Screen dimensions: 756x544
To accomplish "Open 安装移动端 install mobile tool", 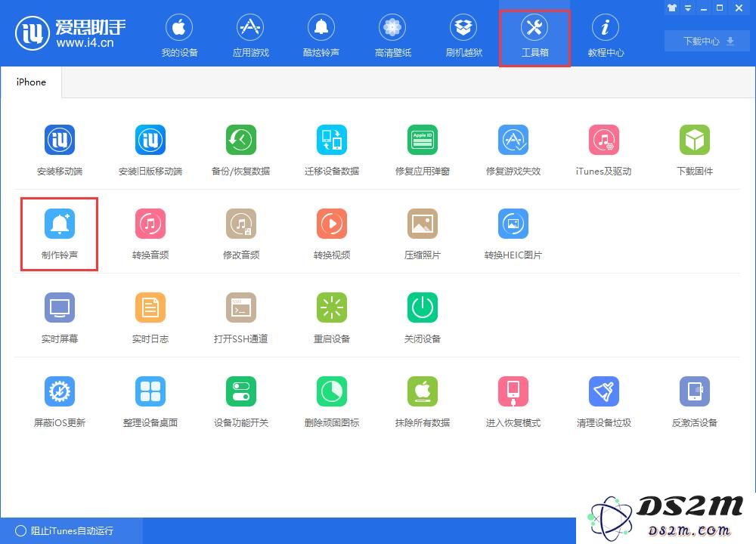I will [60, 150].
